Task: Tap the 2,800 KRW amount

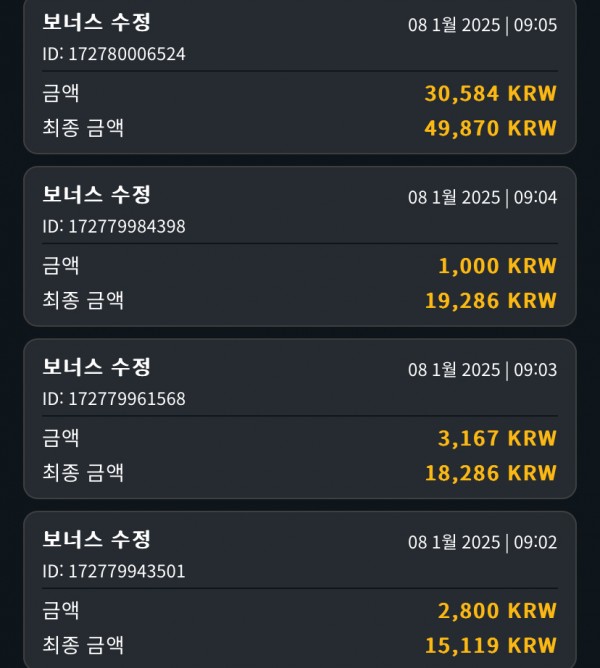Action: click(x=497, y=610)
